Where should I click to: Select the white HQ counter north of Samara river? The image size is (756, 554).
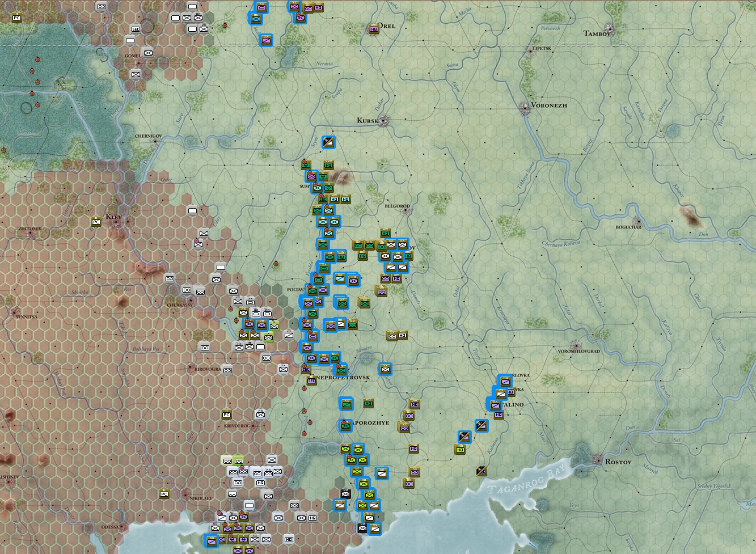pos(402,335)
